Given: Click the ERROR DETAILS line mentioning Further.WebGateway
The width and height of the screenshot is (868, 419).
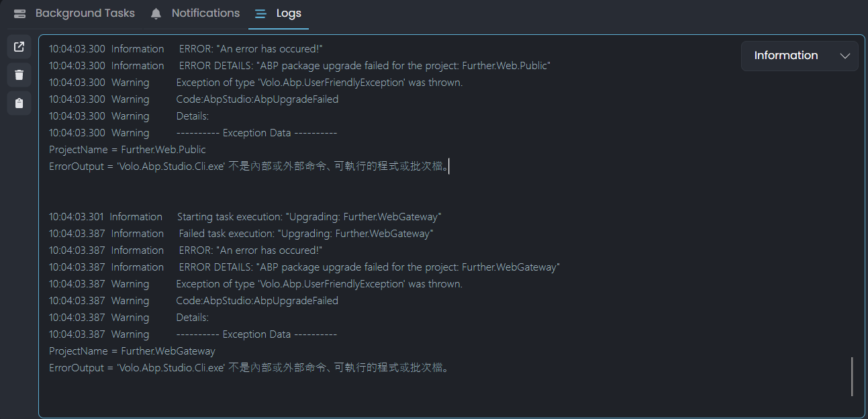Looking at the screenshot, I should pos(369,267).
